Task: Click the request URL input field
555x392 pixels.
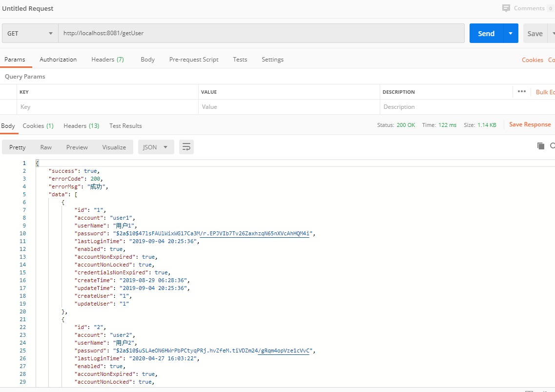Action: [261, 33]
